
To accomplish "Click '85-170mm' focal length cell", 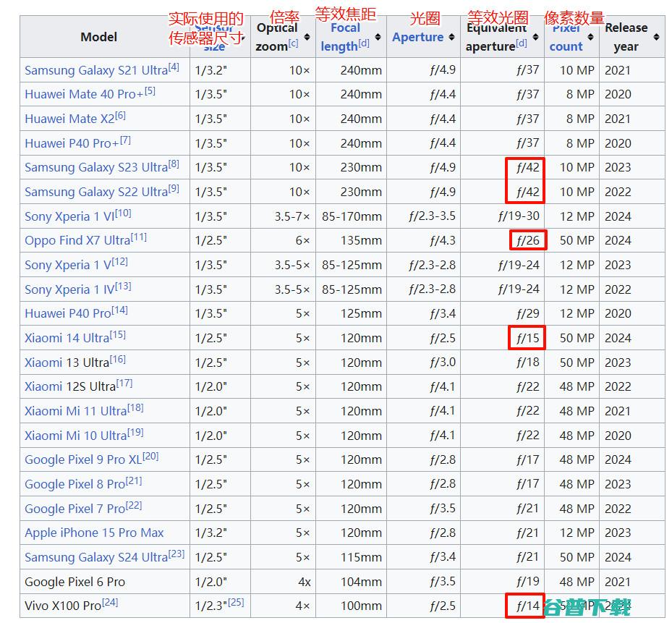I will (x=352, y=216).
